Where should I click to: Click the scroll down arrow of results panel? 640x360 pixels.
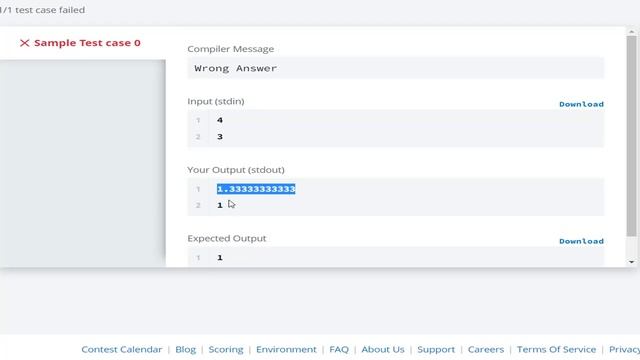point(631,262)
